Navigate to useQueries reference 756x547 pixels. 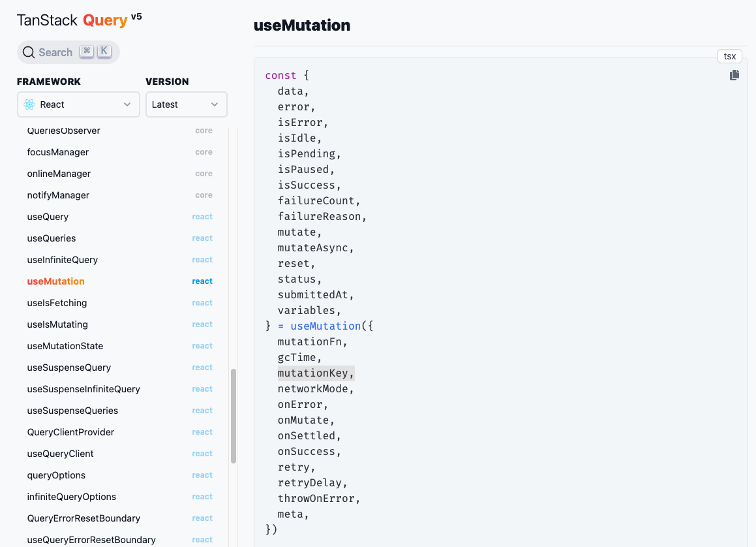tap(52, 238)
